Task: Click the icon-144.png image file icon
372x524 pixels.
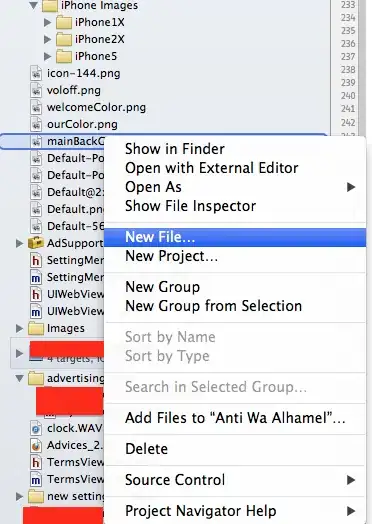Action: (x=36, y=73)
